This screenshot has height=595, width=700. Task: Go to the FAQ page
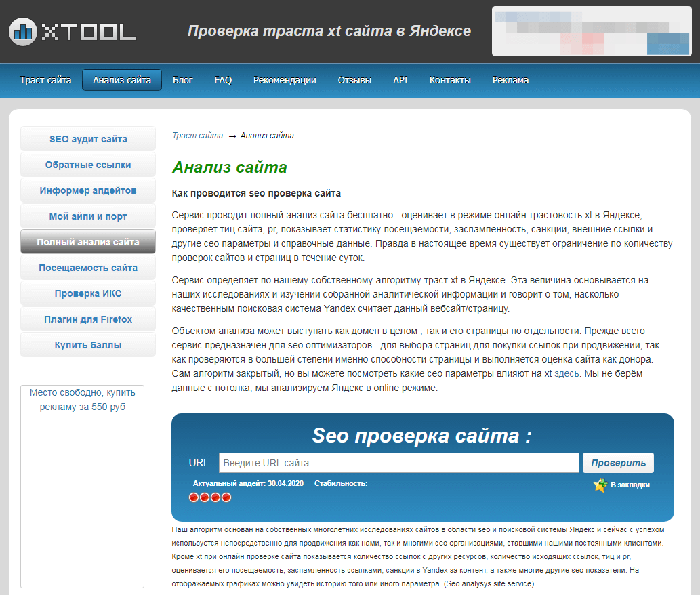(223, 80)
